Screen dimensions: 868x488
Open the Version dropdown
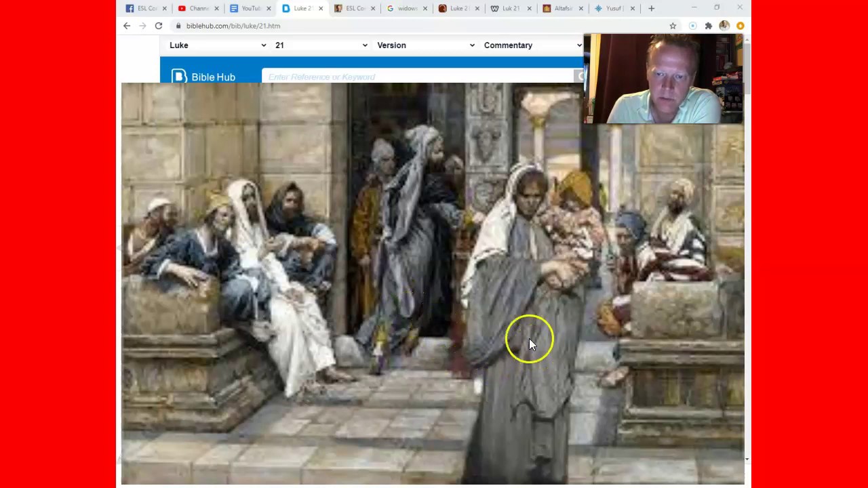coord(425,45)
